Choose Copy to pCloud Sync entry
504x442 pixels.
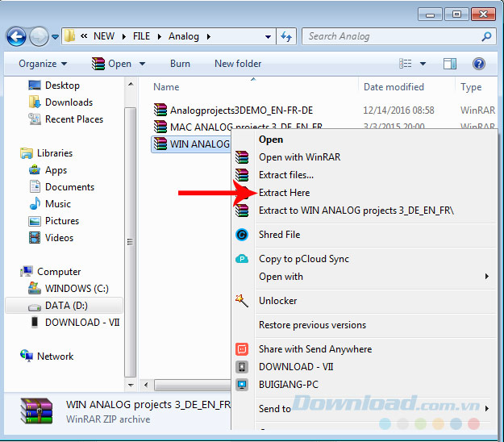[304, 259]
